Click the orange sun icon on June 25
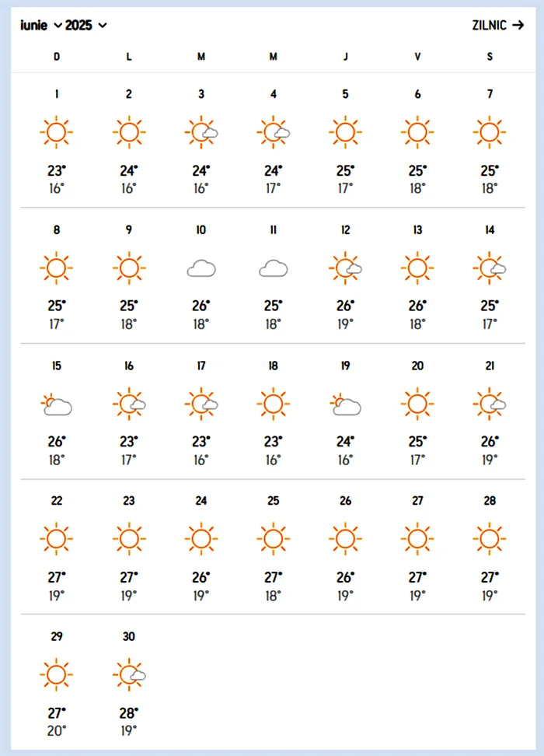Image resolution: width=544 pixels, height=756 pixels. click(x=273, y=538)
